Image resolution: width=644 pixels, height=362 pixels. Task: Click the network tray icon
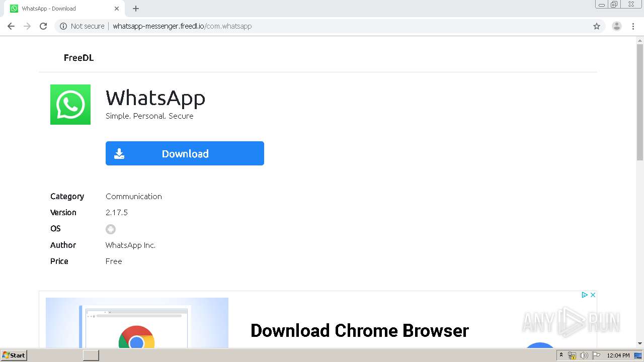pyautogui.click(x=572, y=355)
